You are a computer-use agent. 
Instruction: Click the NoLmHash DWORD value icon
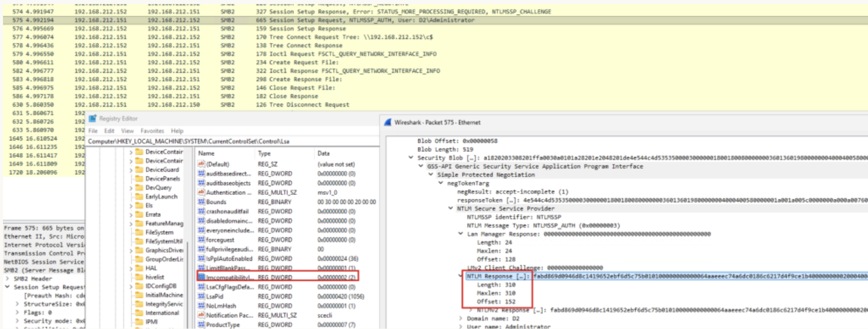[201, 305]
